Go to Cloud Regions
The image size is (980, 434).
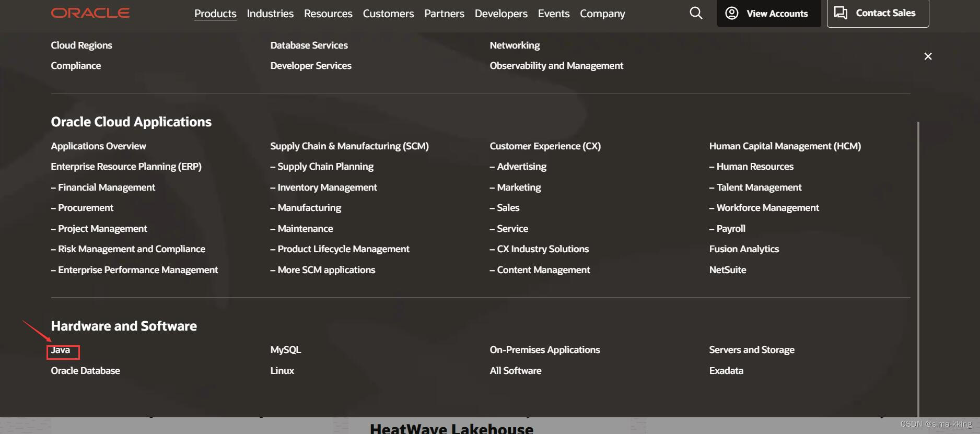point(81,45)
